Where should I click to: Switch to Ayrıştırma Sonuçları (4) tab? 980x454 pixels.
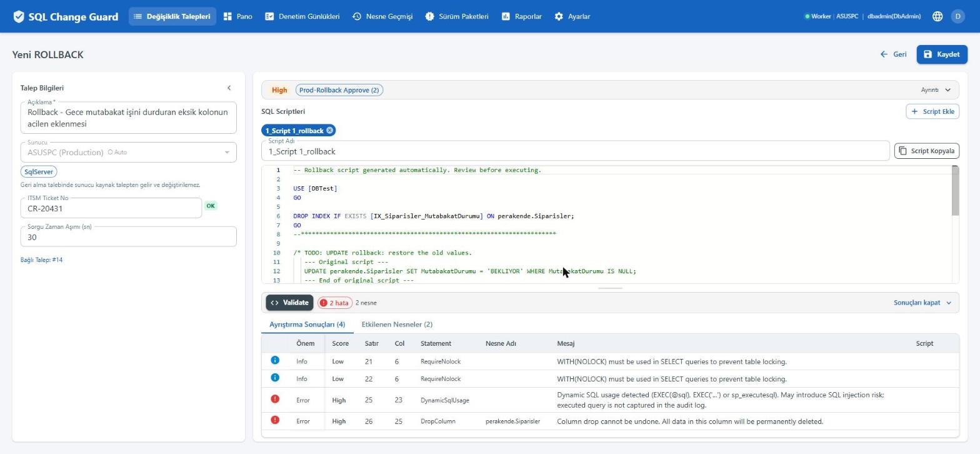coord(307,325)
